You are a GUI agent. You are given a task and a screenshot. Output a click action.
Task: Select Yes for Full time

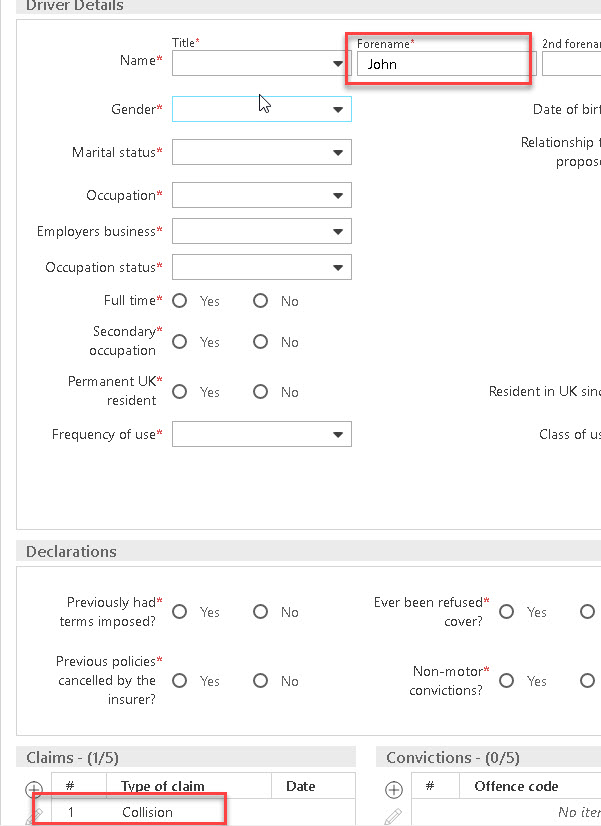click(x=180, y=301)
